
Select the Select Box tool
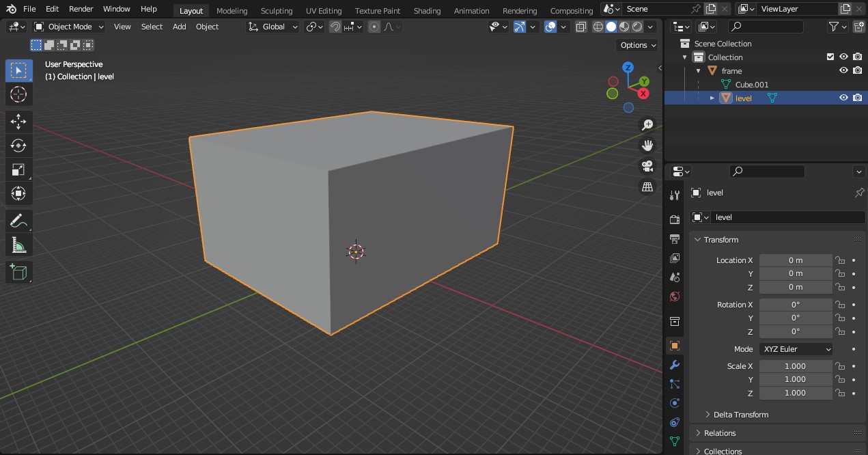[x=18, y=70]
